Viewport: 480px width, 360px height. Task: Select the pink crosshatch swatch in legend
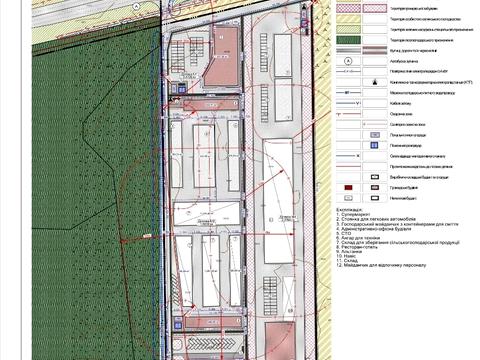click(x=348, y=8)
